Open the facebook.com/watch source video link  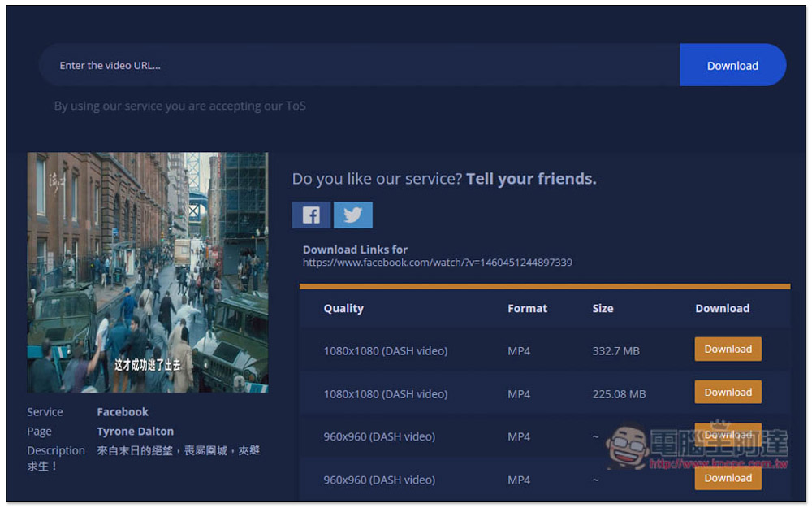coord(437,263)
